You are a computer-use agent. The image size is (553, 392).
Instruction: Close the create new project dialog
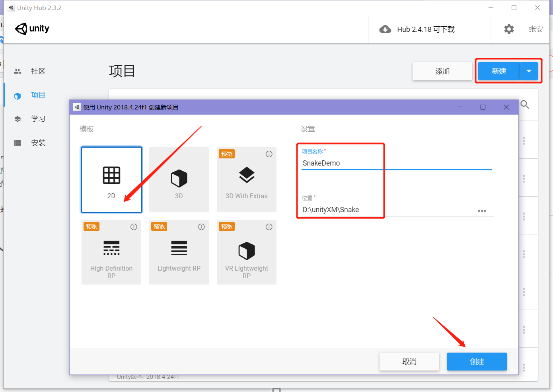[506, 107]
